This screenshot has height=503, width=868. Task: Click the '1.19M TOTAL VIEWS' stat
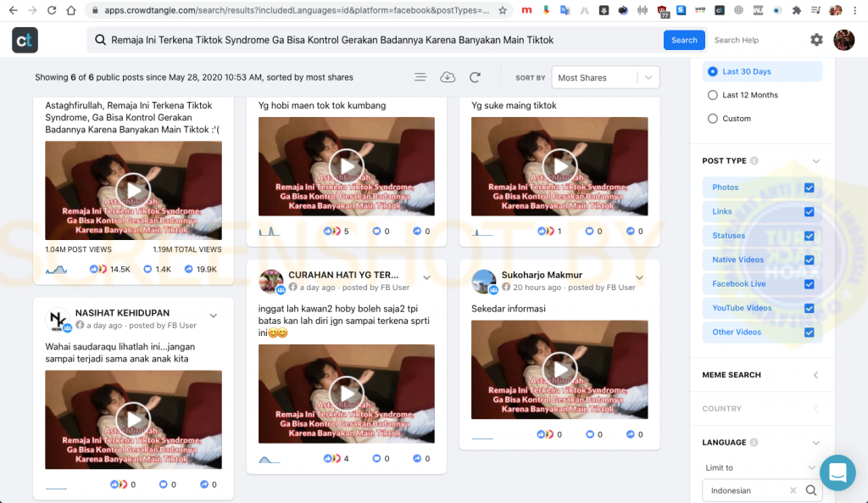(x=187, y=249)
